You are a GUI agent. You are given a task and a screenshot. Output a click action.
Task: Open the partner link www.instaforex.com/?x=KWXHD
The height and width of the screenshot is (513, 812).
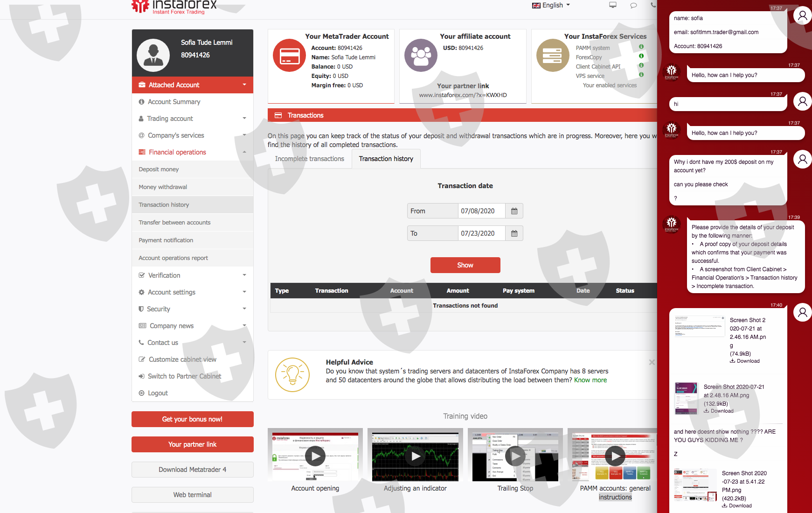pos(463,95)
